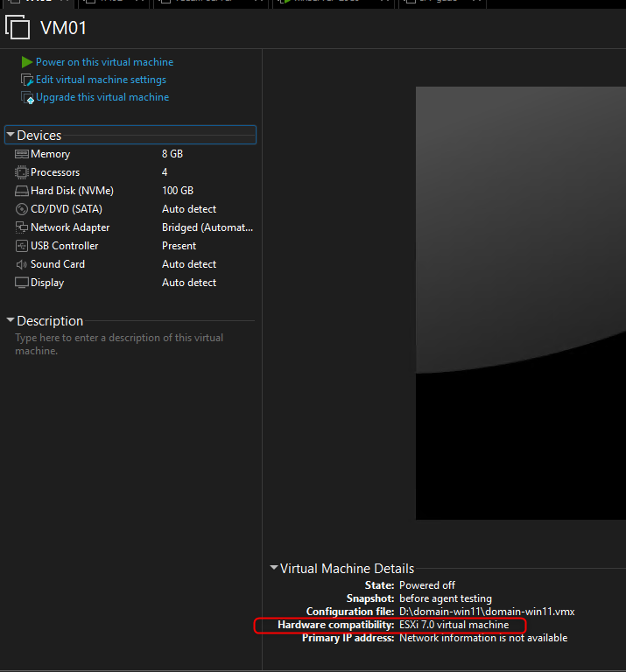
Task: Click Auto detect value for CD/DVD
Action: point(189,209)
